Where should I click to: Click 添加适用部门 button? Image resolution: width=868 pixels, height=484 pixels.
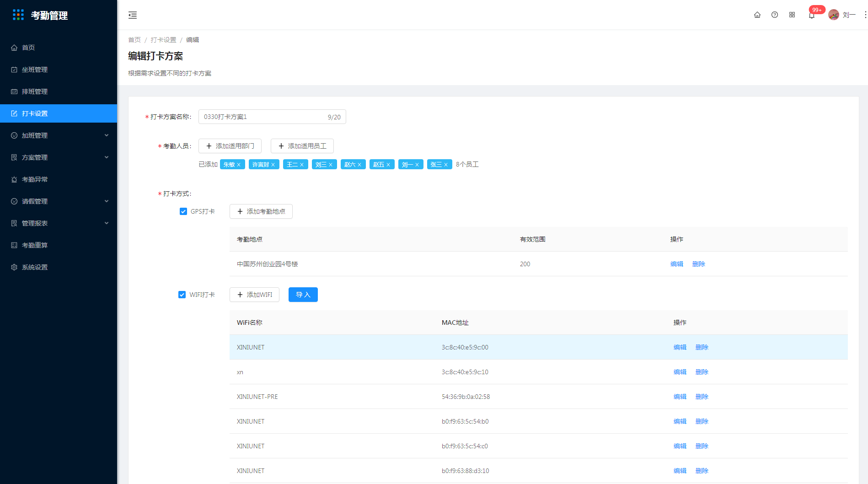pyautogui.click(x=230, y=146)
